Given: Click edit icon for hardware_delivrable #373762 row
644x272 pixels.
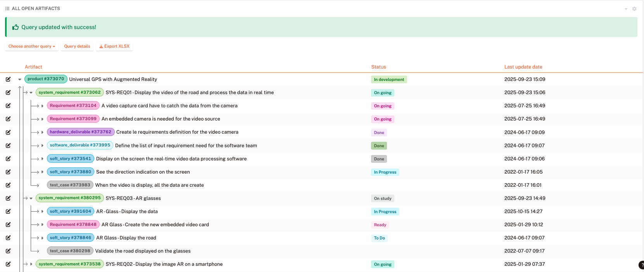Looking at the screenshot, I should (x=8, y=132).
